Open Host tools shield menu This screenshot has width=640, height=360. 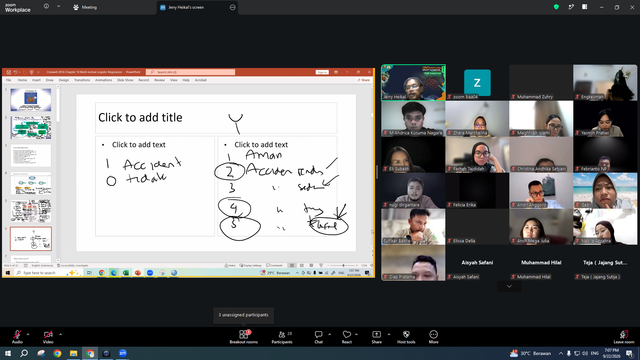[x=406, y=337]
